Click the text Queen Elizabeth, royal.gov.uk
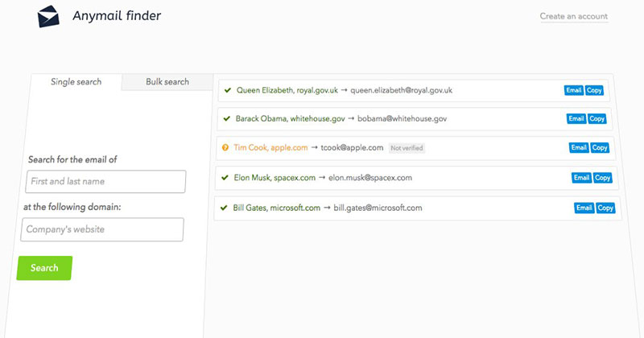Screen dimensions: 644x338 tap(287, 90)
